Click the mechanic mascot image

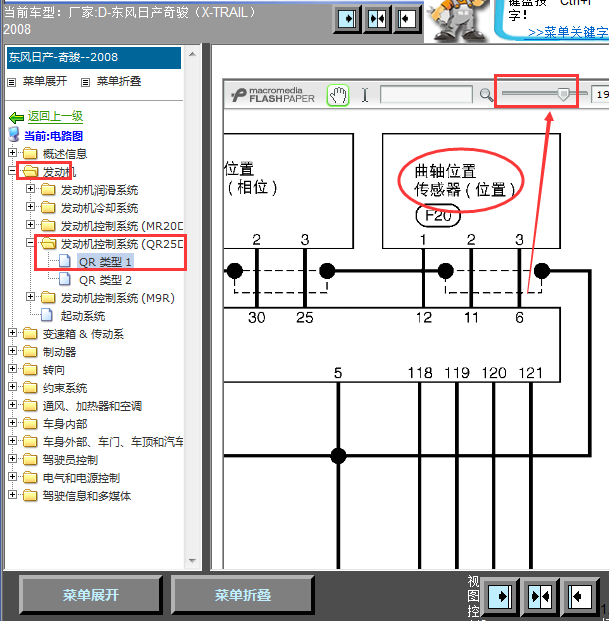pyautogui.click(x=458, y=20)
